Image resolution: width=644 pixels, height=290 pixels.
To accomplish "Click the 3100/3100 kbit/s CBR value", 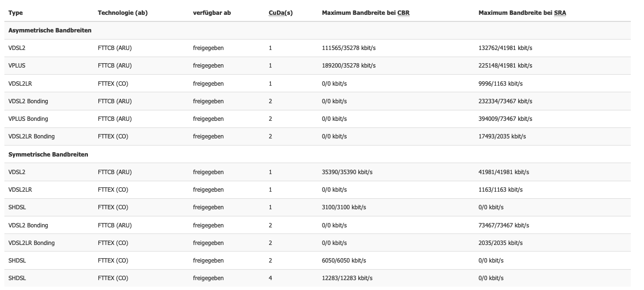I will [344, 208].
